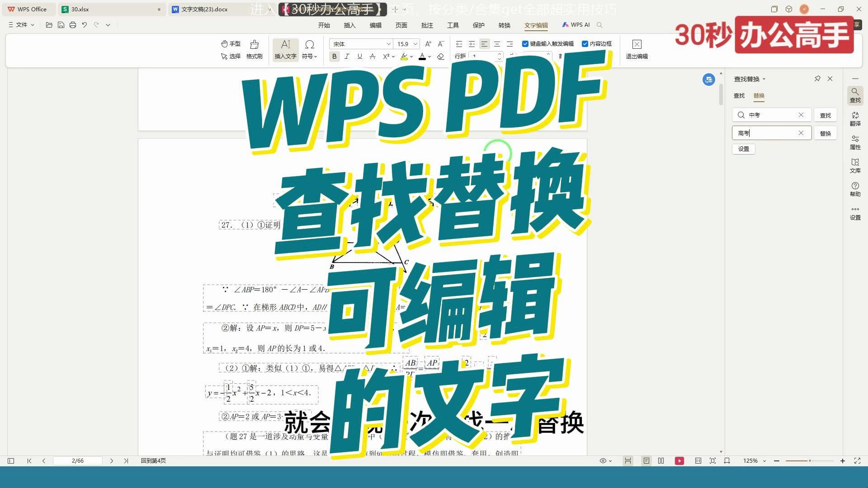Expand the quick access toolbar customize arrow

coord(108,25)
